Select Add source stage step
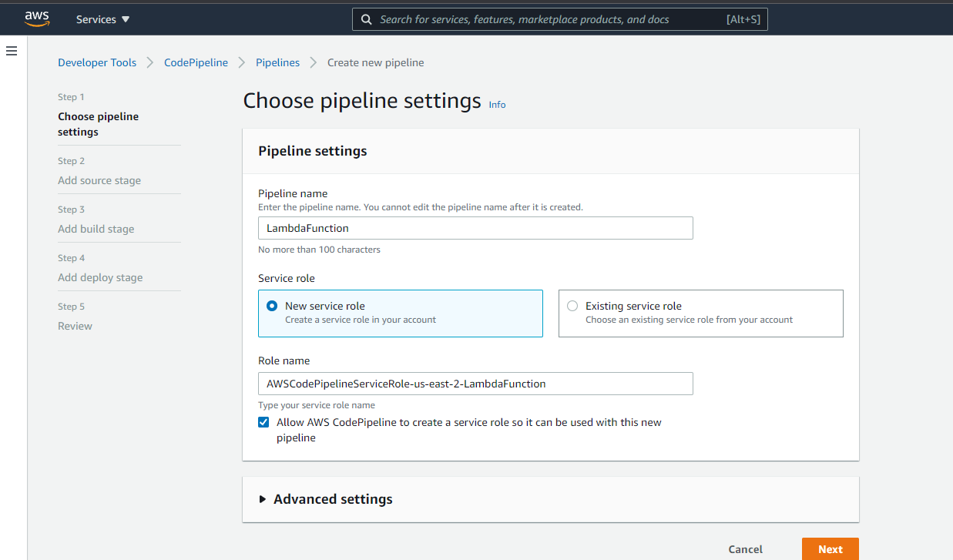Screen dimensions: 953x560 click(x=99, y=180)
